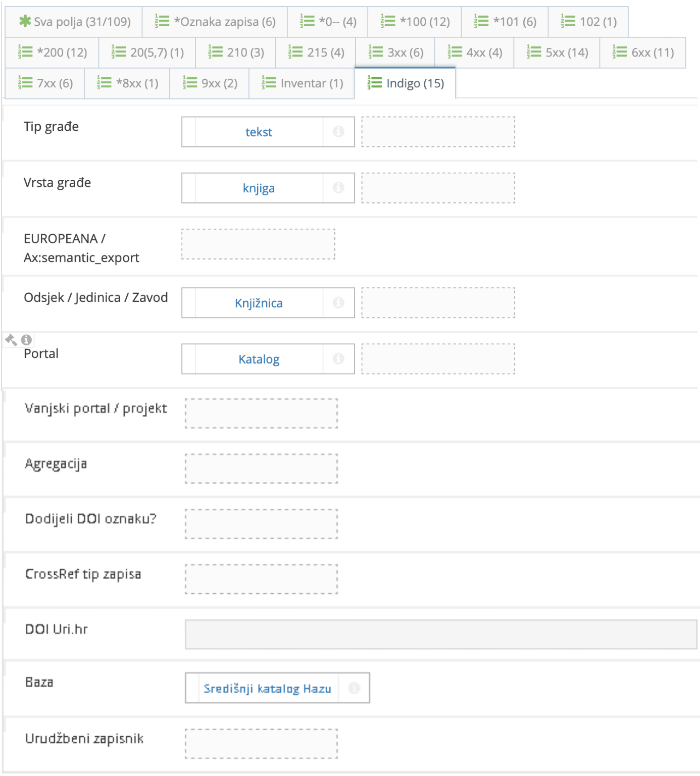Open the Vrsta građe selector showing knjiga
The height and width of the screenshot is (776, 700).
coord(258,188)
